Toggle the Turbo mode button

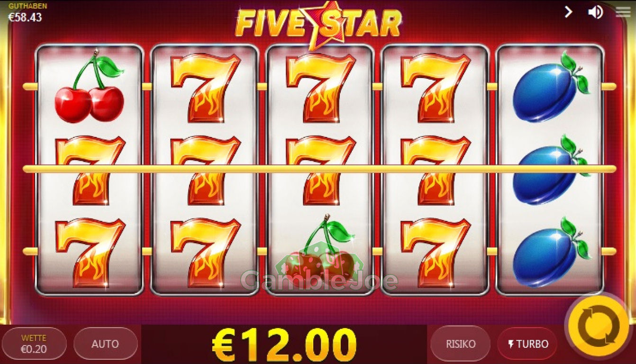(527, 344)
